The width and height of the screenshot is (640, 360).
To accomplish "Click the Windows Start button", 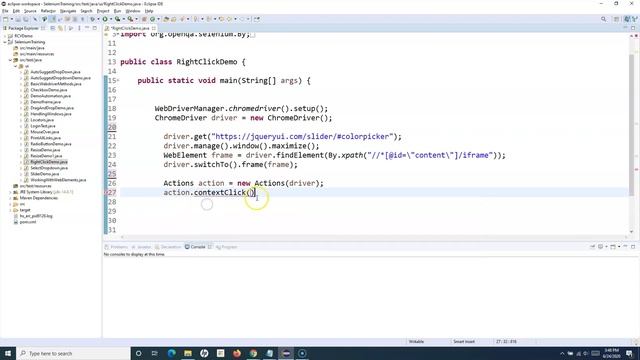I will click(x=8, y=353).
